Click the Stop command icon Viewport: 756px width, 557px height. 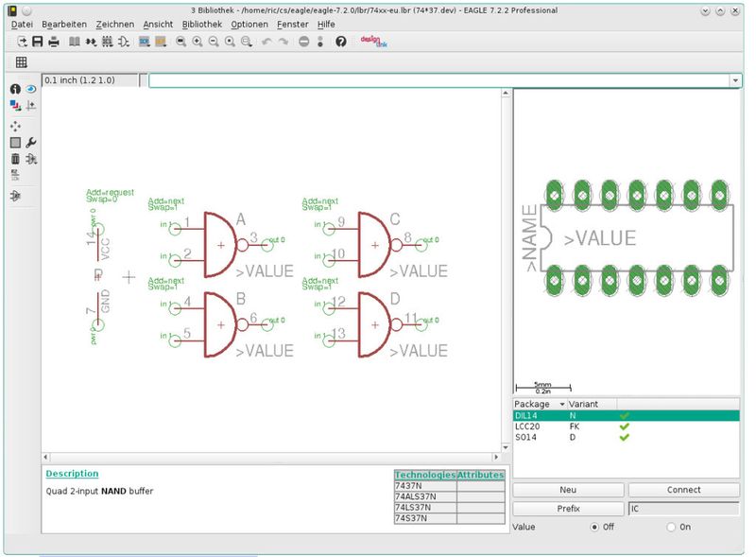303,42
